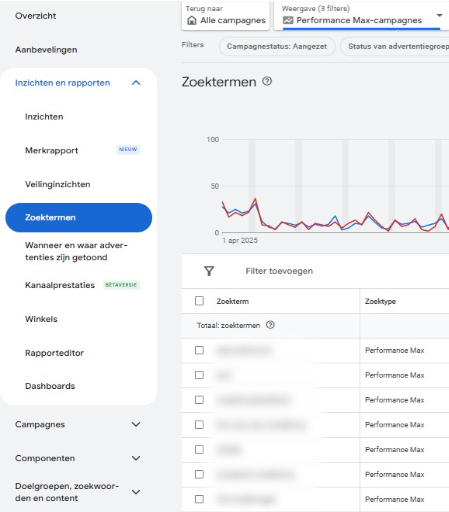The width and height of the screenshot is (449, 512).
Task: Go to Aanbevelingen in sidebar
Action: click(x=46, y=50)
